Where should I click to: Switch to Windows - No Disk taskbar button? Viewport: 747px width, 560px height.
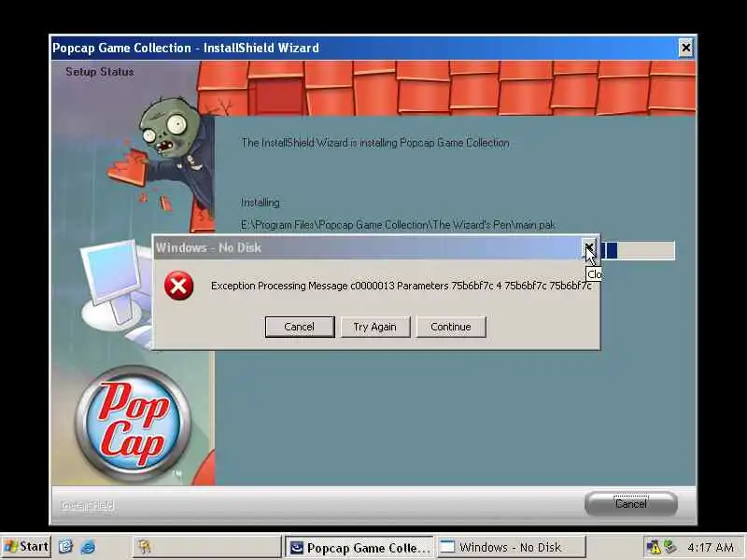[x=511, y=547]
